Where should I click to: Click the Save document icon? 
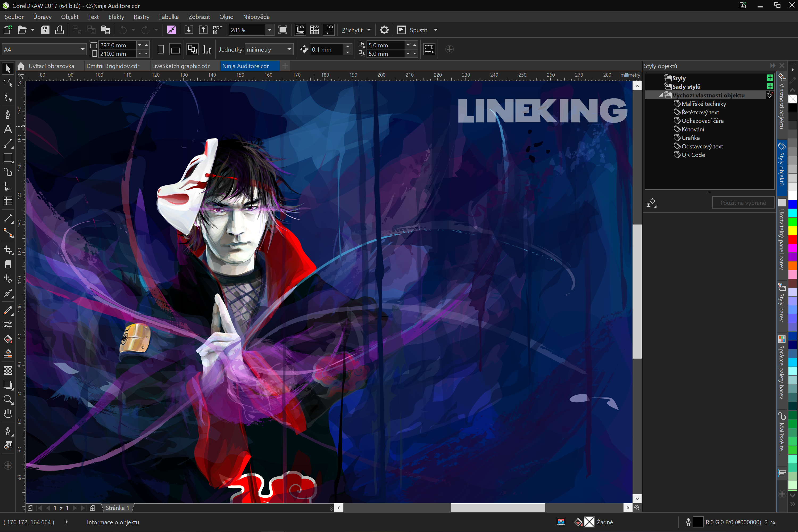tap(45, 30)
